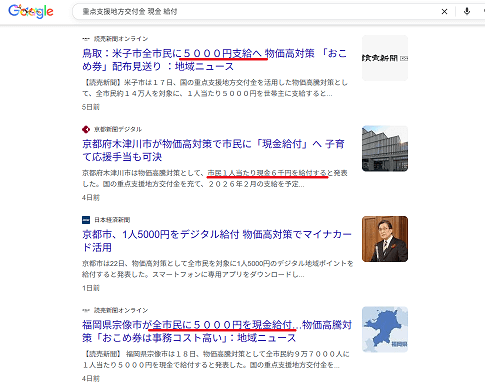
Task: Click the 読売新聞オンライン icon above the 米子市 result
Action: coord(86,39)
